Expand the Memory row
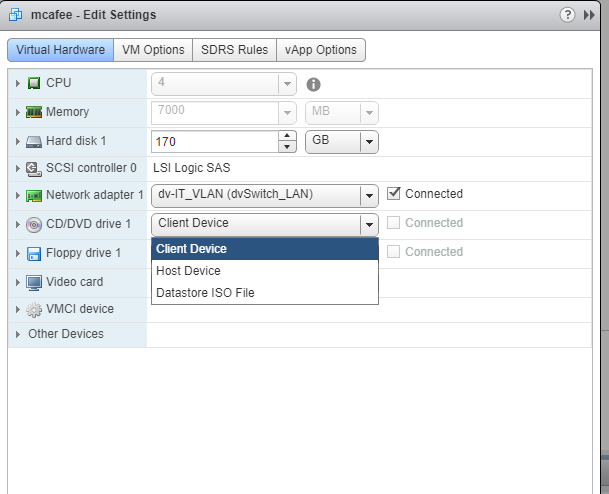The width and height of the screenshot is (609, 494). pos(17,112)
